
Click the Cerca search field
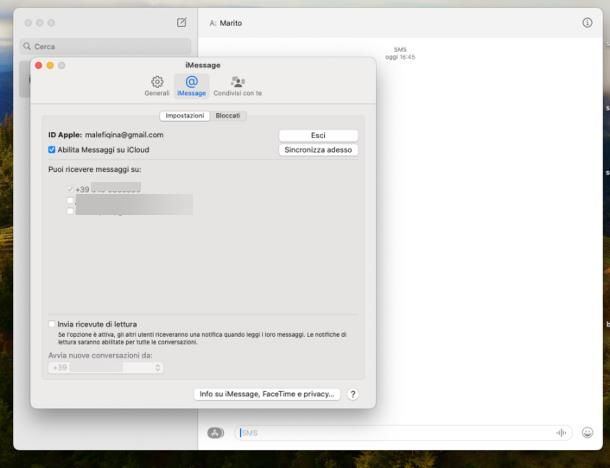click(106, 46)
